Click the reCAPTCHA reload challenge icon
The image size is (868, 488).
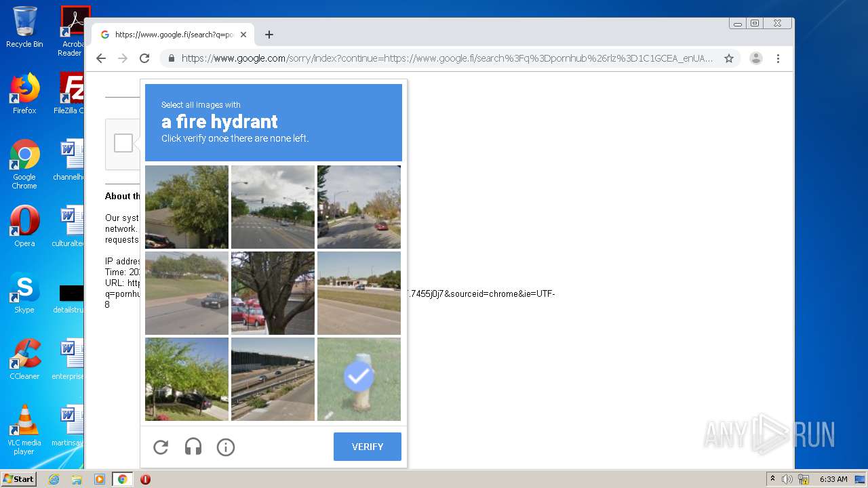pos(161,447)
